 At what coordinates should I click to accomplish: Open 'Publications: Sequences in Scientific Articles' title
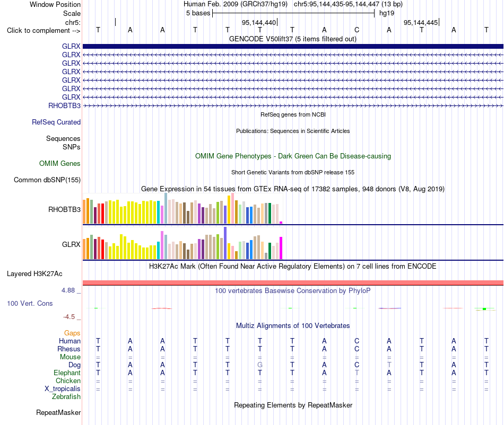pos(293,131)
